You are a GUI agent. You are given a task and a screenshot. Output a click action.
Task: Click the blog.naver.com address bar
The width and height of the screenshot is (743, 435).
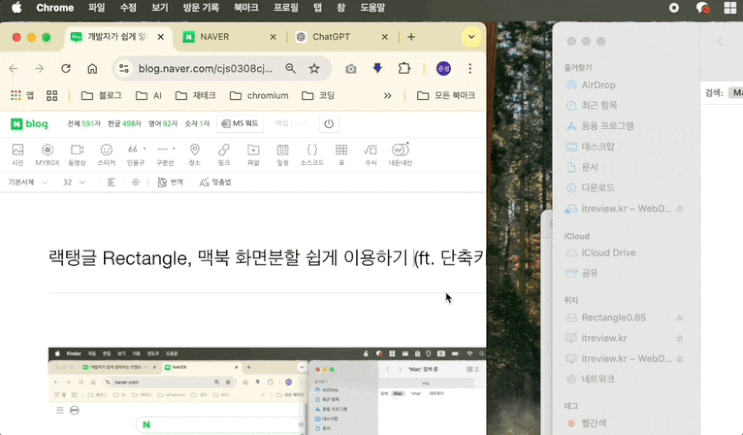click(206, 69)
